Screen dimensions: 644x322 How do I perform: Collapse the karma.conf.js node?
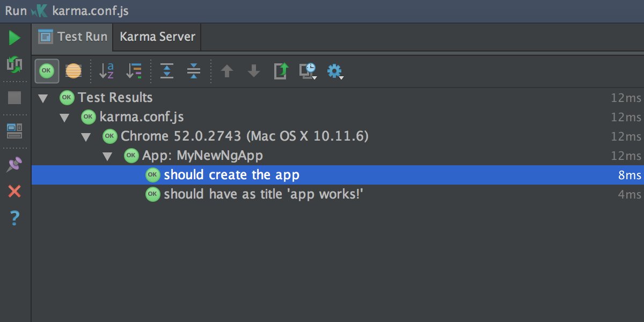pos(65,118)
